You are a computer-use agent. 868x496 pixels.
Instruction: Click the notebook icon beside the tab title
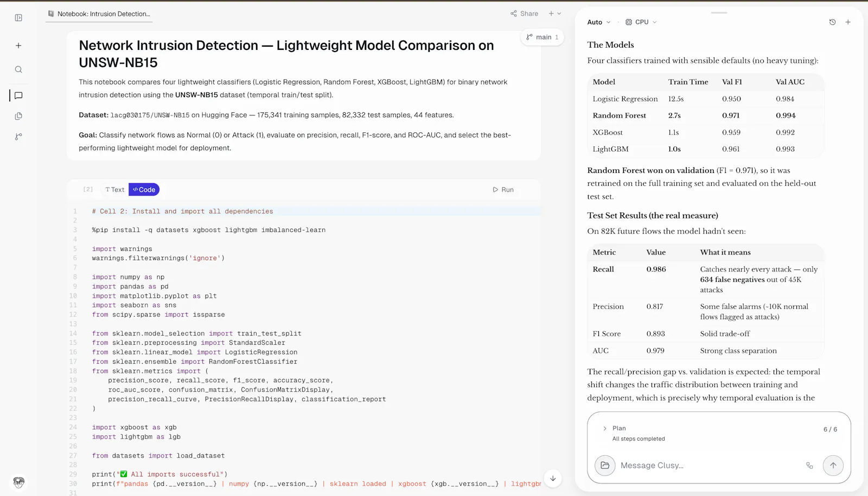[51, 14]
